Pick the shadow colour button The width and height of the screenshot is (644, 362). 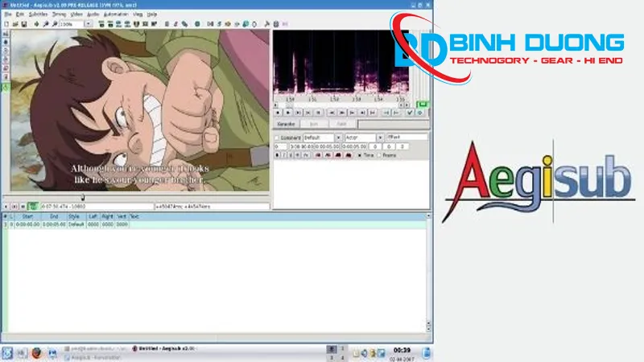click(x=349, y=155)
